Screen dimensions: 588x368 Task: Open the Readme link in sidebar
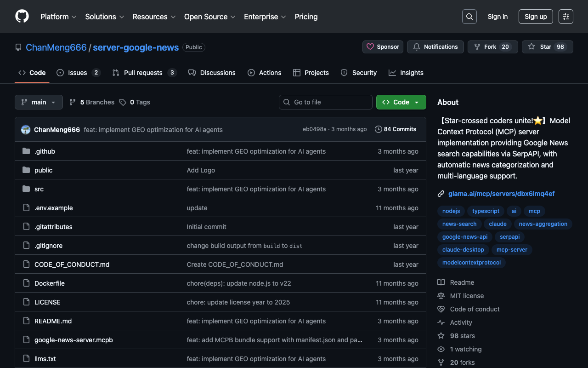click(x=462, y=282)
